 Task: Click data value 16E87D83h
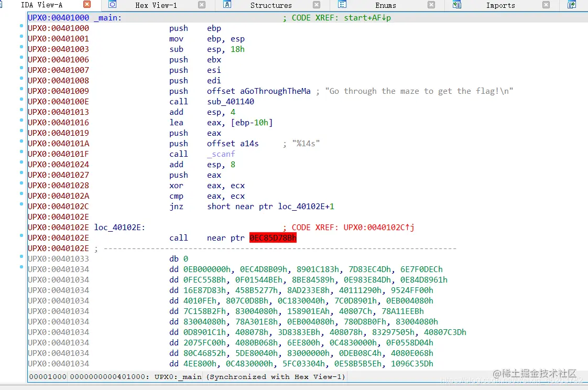(205, 290)
